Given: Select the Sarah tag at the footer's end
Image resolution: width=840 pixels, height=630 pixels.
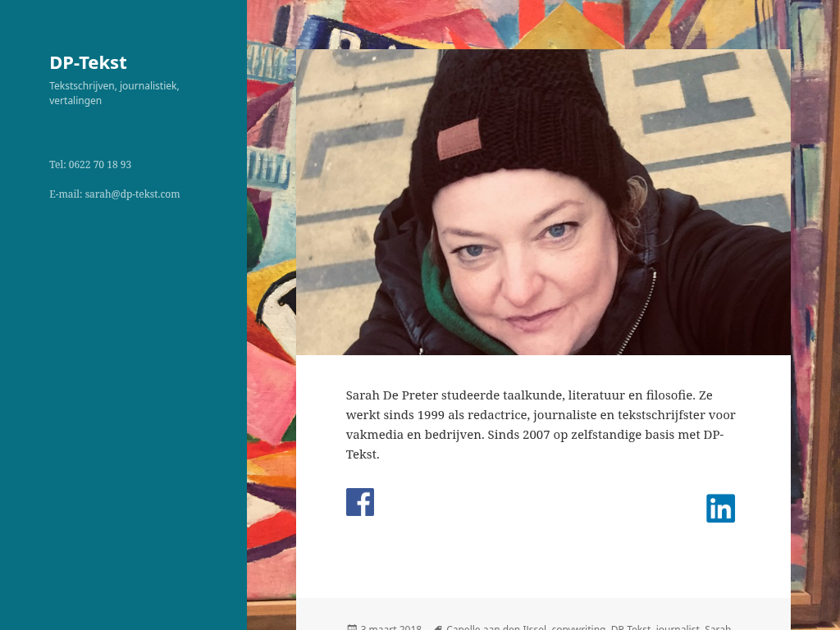Looking at the screenshot, I should coord(718,628).
